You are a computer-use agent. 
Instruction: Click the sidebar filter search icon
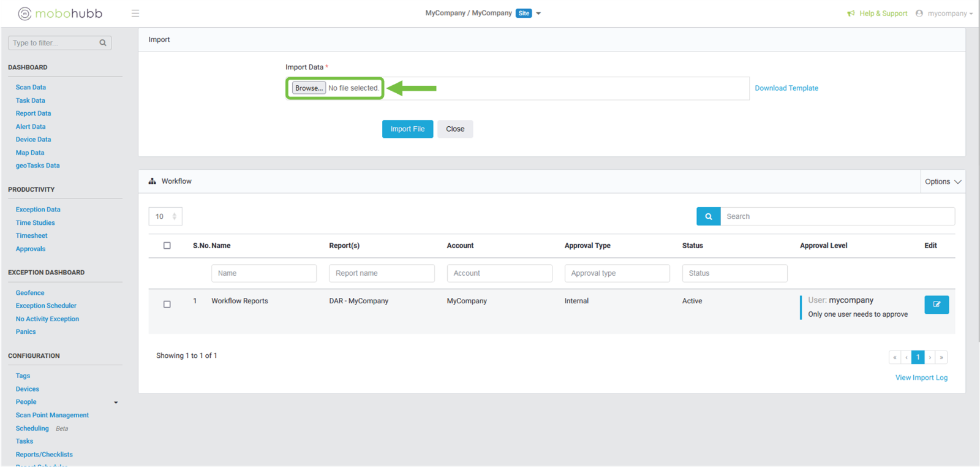(103, 43)
